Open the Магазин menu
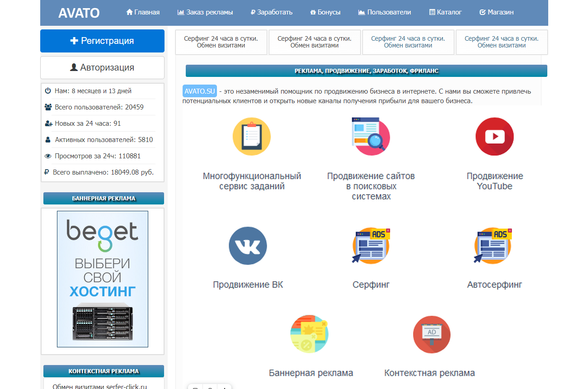Viewport: 588px width, 389px height. pyautogui.click(x=496, y=12)
